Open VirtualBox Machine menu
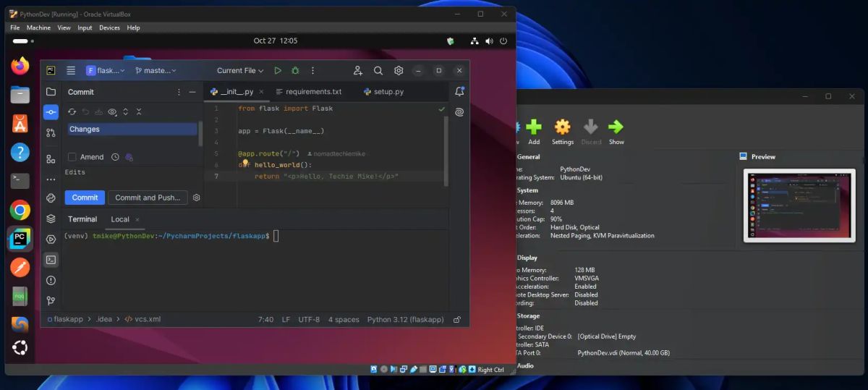The height and width of the screenshot is (390, 868). [x=39, y=27]
